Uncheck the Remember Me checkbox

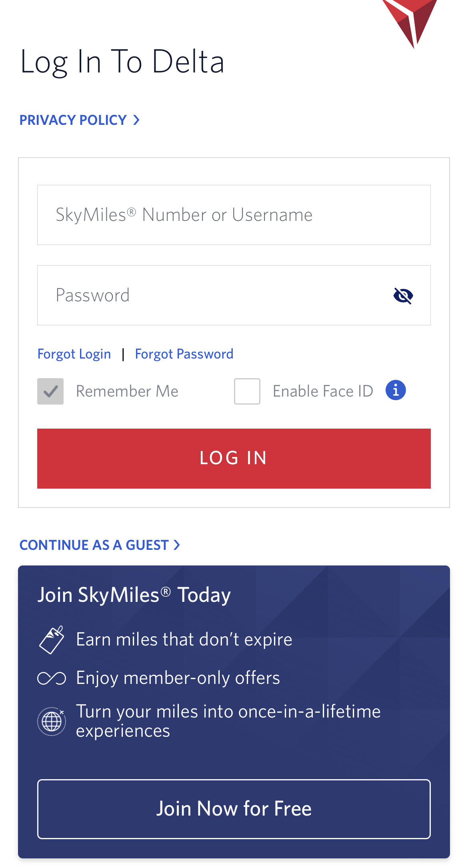point(50,391)
